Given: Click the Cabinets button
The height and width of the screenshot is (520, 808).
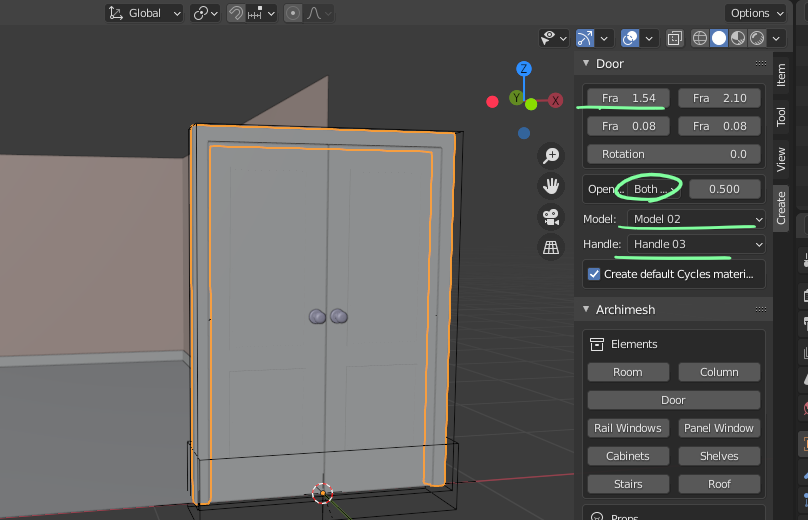Looking at the screenshot, I should (x=628, y=456).
